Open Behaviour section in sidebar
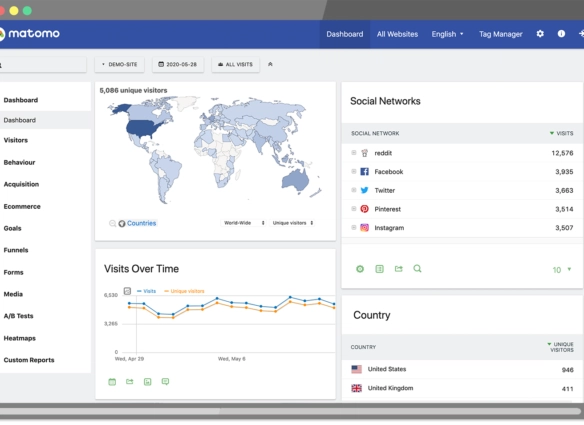Viewport: 584px width, 425px height. click(x=19, y=162)
